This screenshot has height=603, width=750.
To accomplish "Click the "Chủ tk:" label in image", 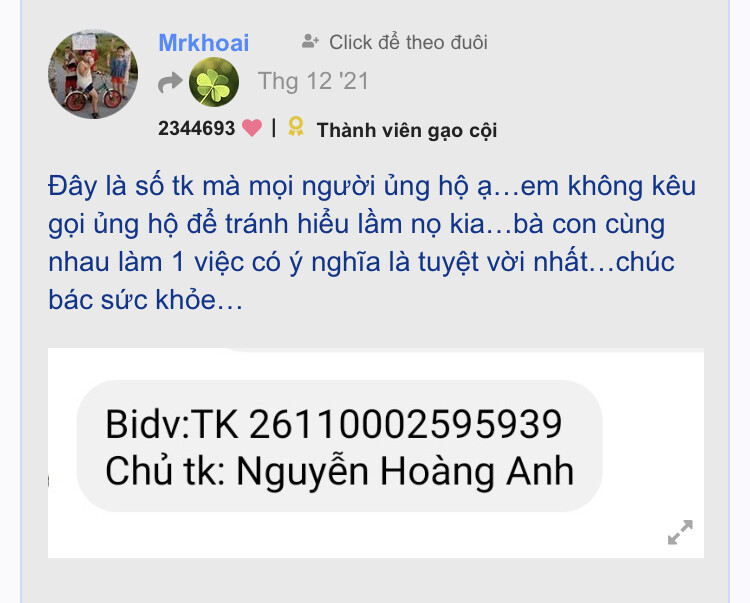I will 165,471.
